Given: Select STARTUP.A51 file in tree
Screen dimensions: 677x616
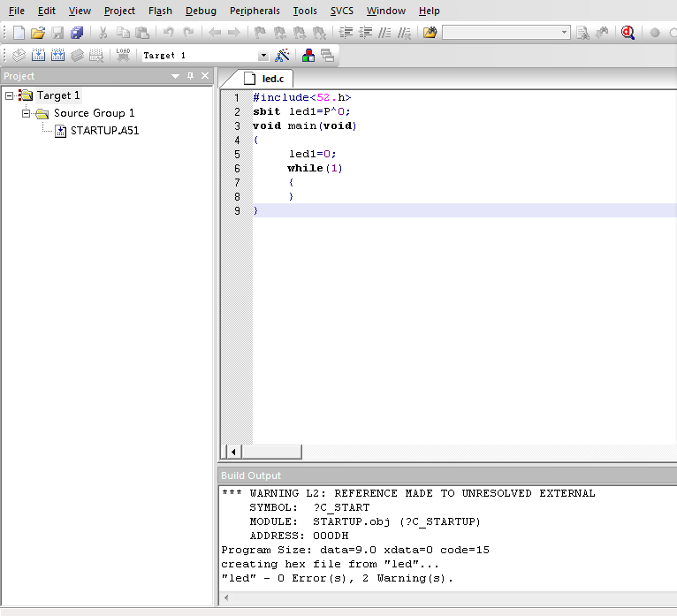Looking at the screenshot, I should click(x=105, y=131).
